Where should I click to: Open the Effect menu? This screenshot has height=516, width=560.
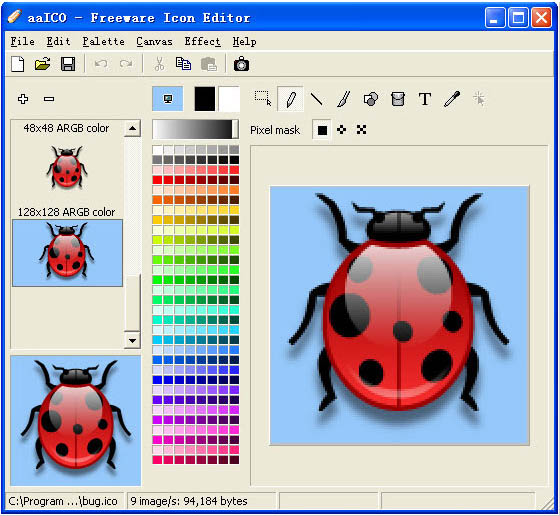[202, 42]
